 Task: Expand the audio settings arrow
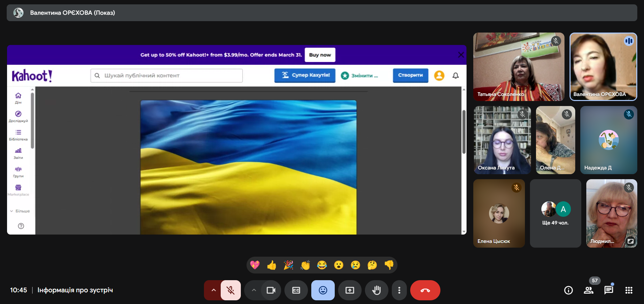coord(213,290)
